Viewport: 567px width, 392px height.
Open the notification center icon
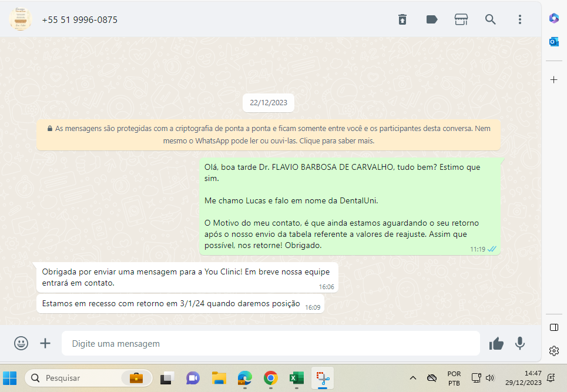551,378
